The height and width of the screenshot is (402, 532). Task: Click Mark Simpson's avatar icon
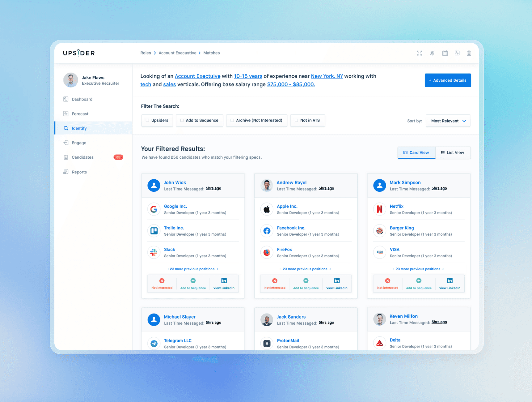(x=380, y=186)
